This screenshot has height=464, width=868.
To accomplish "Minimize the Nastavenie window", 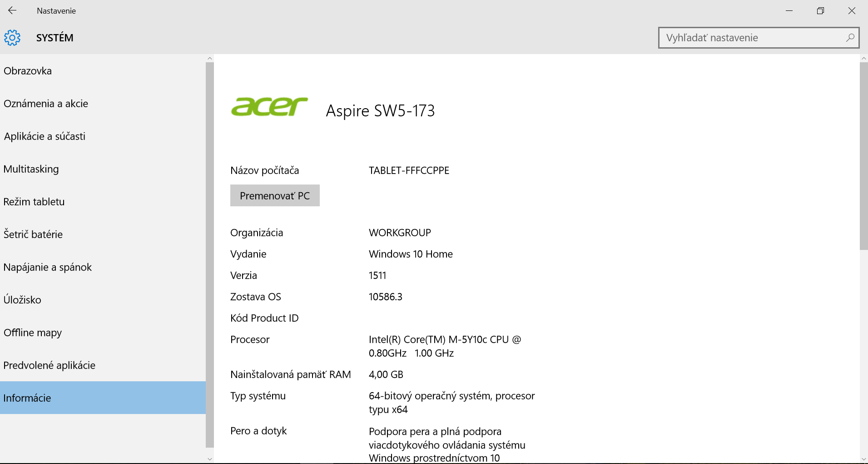I will tap(789, 10).
